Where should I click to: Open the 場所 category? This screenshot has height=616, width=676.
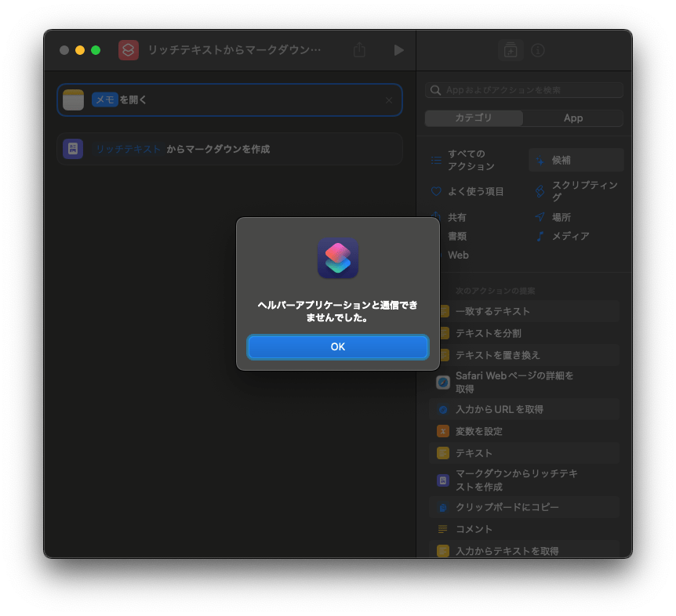[x=562, y=218]
